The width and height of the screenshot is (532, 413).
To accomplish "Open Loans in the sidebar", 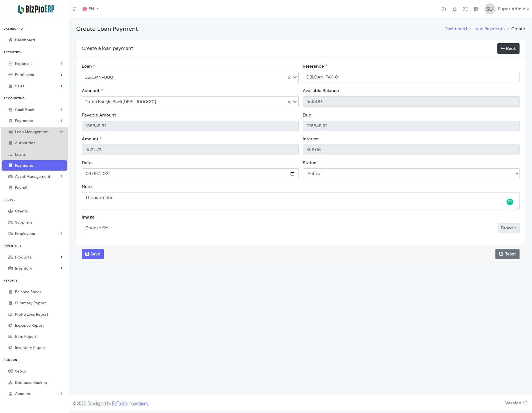I will [20, 154].
